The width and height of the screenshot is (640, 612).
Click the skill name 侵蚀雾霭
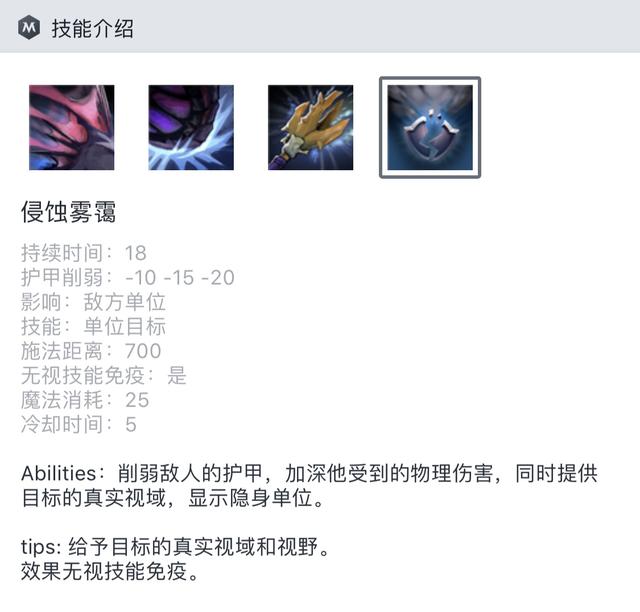pyautogui.click(x=69, y=212)
